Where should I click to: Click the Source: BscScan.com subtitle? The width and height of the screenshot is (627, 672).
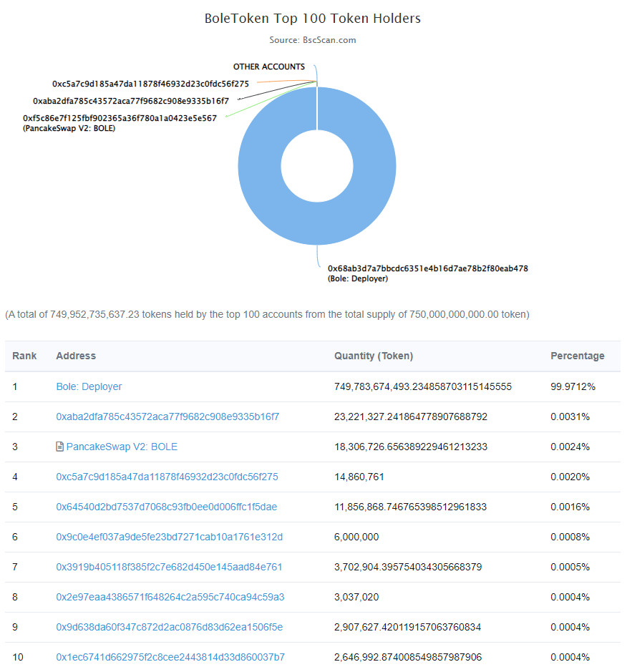coord(313,40)
